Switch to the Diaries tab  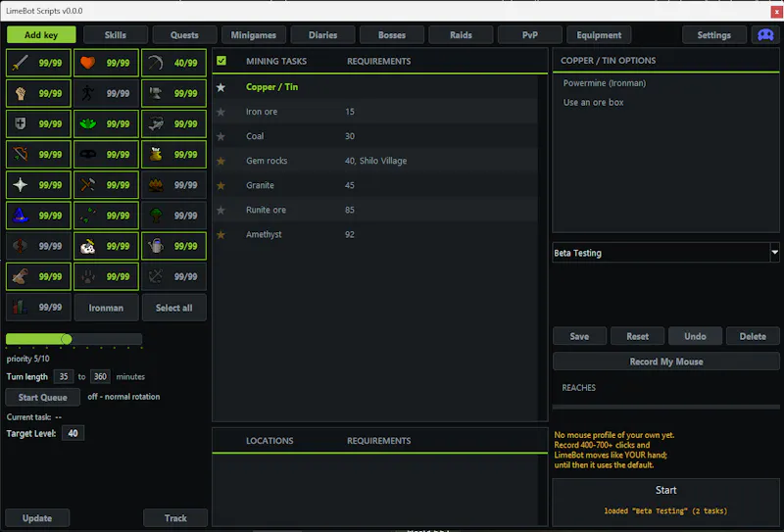[x=323, y=35]
